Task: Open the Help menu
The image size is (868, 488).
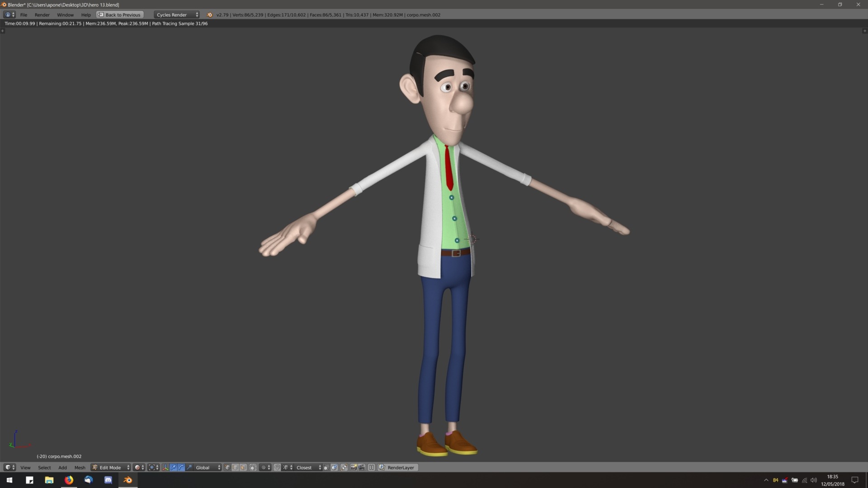Action: pyautogui.click(x=86, y=15)
